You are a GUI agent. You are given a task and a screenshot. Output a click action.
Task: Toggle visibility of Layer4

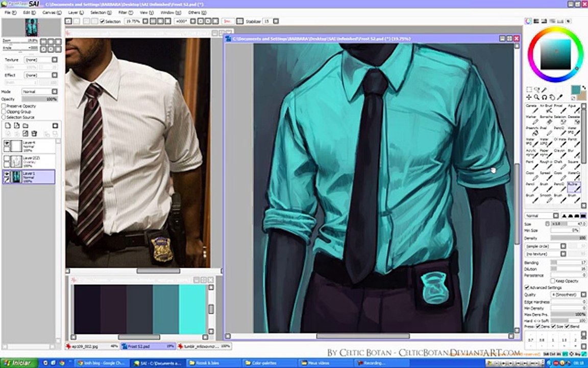pos(6,143)
